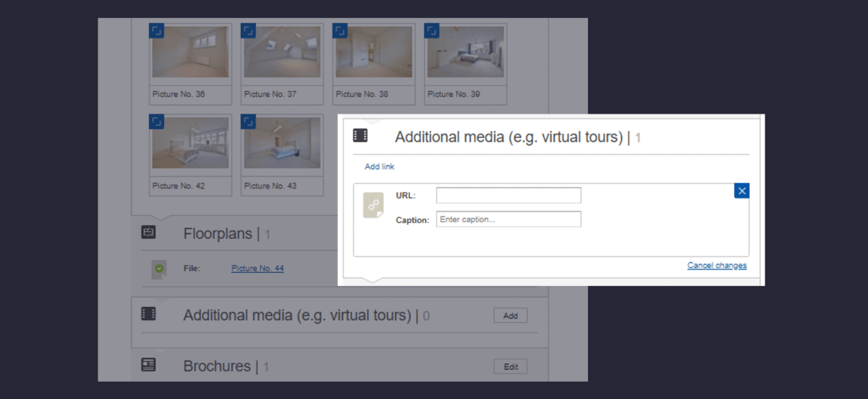The width and height of the screenshot is (868, 399).
Task: Click Picture No. 42 caption label
Action: coord(179,186)
